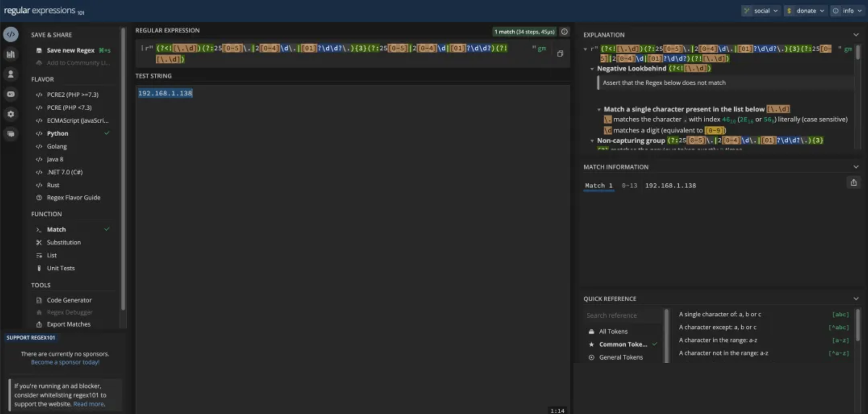
Task: Open Export Matches tool
Action: [x=68, y=324]
